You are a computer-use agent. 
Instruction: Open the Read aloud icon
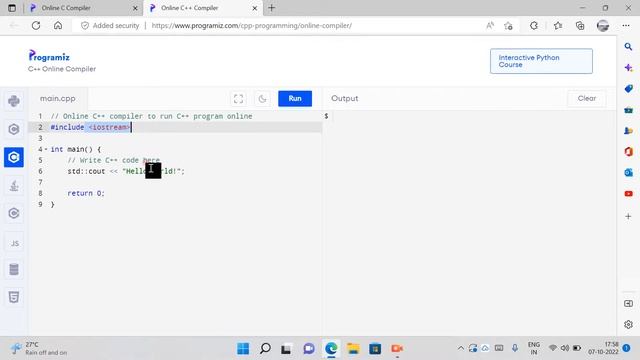(x=490, y=26)
